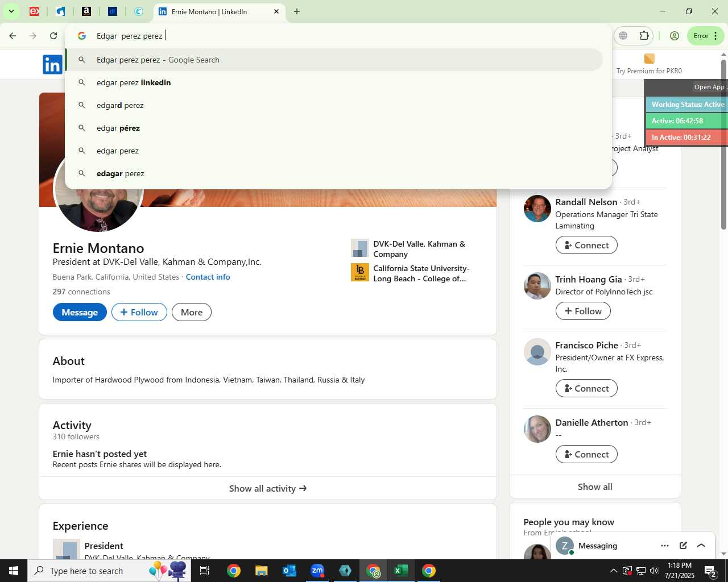The width and height of the screenshot is (728, 582).
Task: Click the Open App overlay button
Action: click(x=709, y=87)
